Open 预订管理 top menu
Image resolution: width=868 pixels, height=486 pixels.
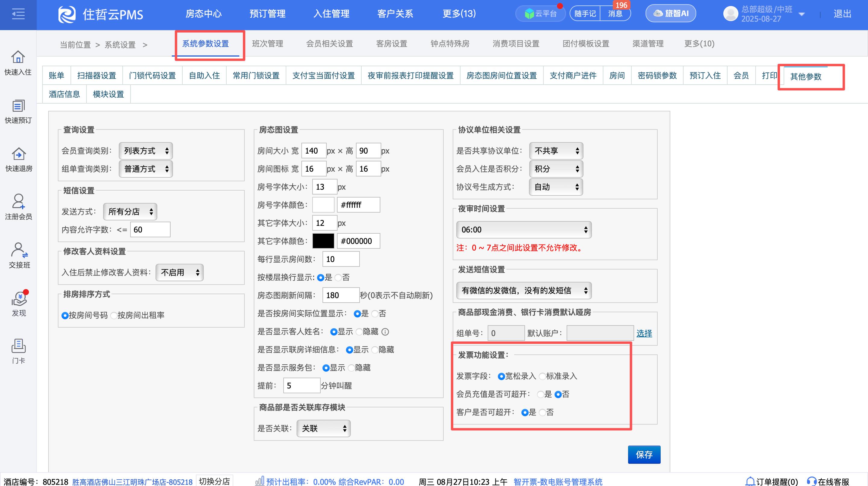tap(267, 14)
